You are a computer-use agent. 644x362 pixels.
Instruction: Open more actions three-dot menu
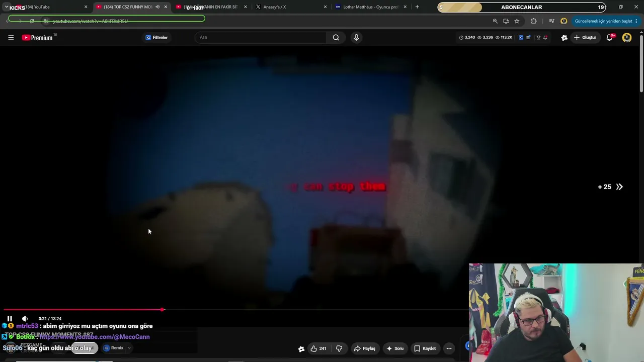click(449, 348)
